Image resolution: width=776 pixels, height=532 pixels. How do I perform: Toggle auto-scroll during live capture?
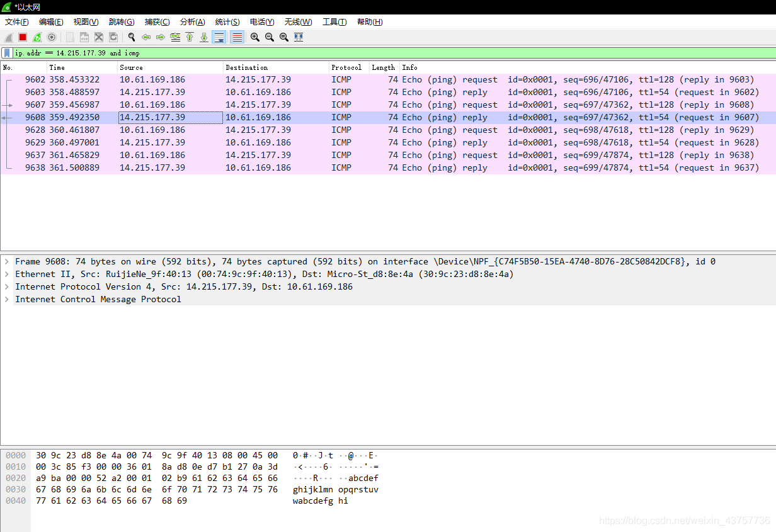click(219, 37)
